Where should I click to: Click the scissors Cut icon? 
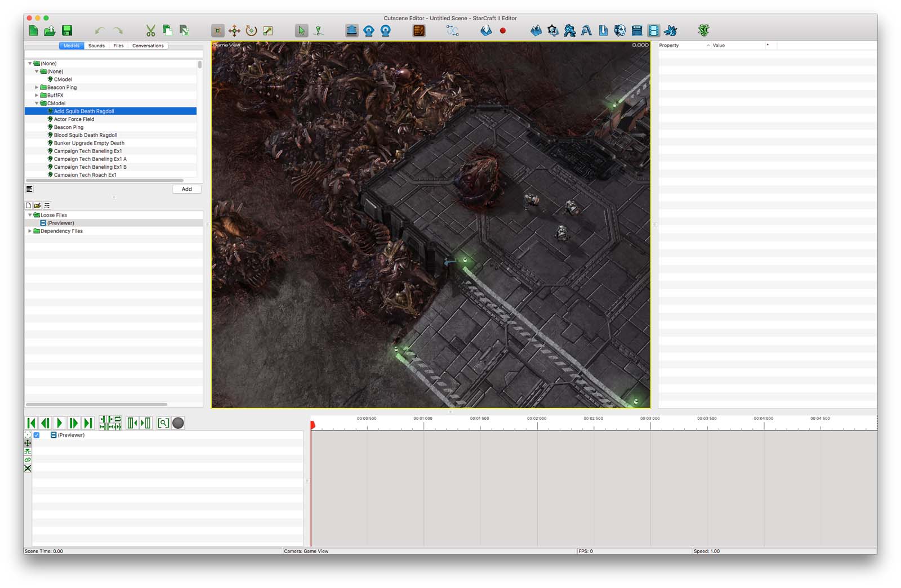point(150,30)
